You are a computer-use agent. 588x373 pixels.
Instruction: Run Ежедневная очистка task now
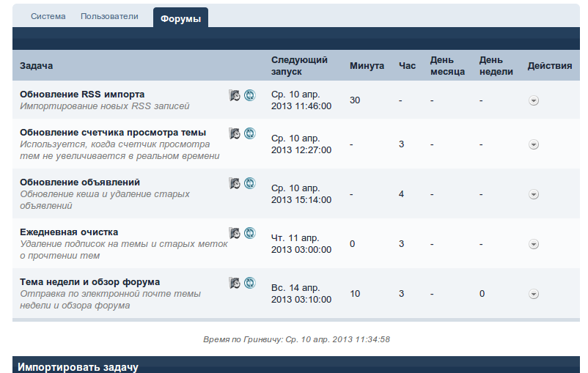point(250,233)
